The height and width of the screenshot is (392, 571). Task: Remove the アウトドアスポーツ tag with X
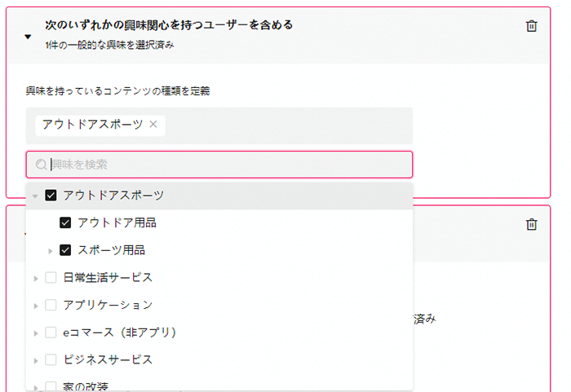point(153,125)
